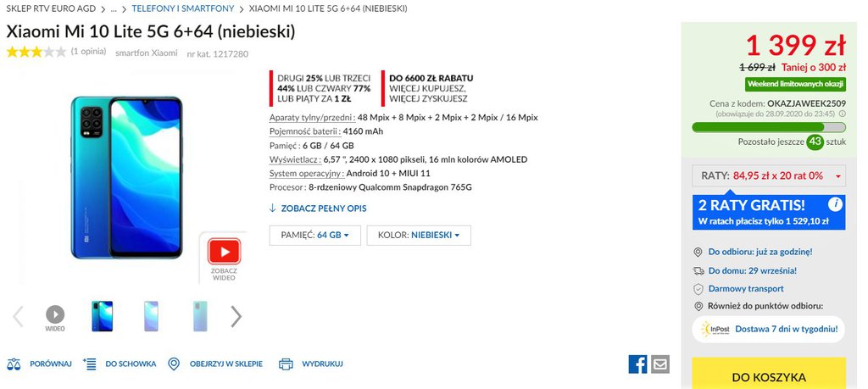Add product with DO KOSZYKA button
This screenshot has height=389, width=868.
pyautogui.click(x=769, y=376)
